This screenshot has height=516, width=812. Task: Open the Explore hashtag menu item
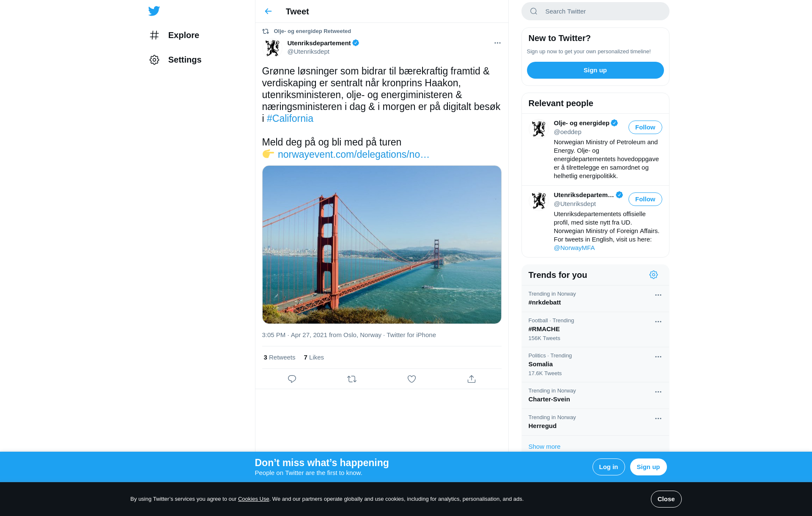[174, 35]
